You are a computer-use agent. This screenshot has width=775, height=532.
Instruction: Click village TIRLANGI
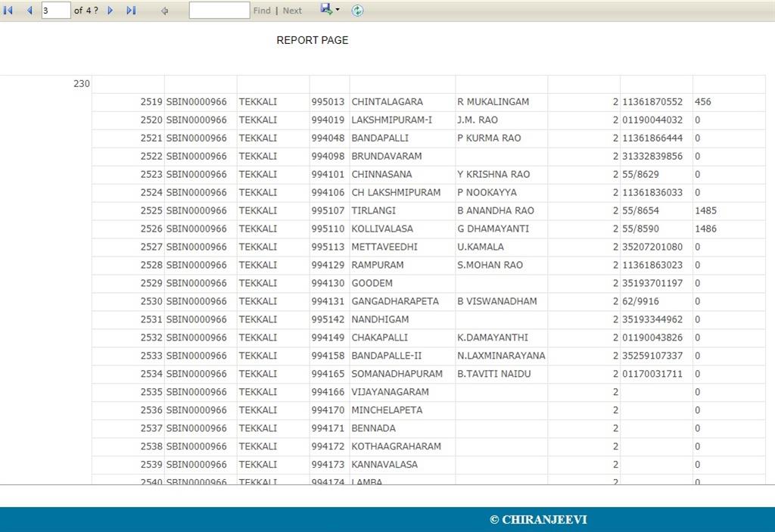click(x=373, y=210)
